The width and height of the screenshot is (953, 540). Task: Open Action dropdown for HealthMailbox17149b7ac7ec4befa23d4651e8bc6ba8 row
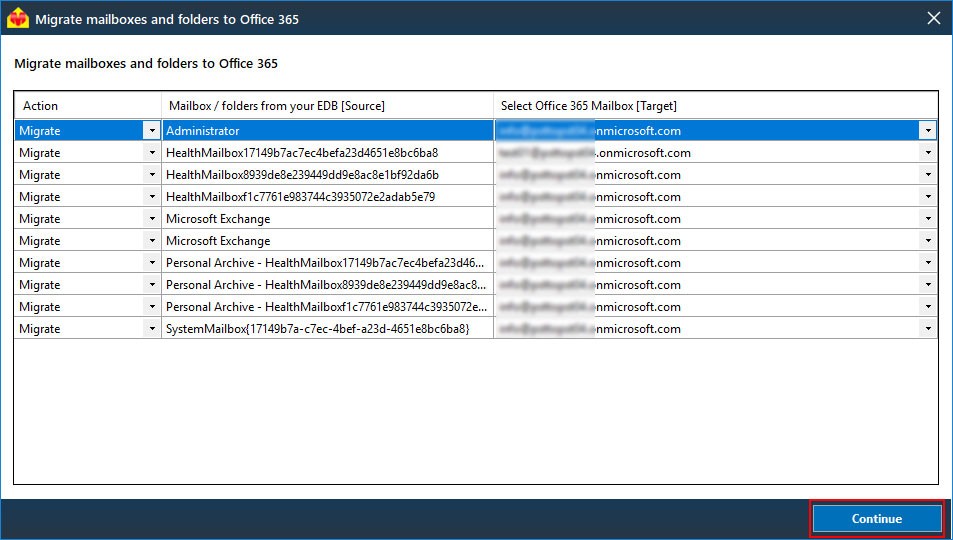click(x=152, y=153)
